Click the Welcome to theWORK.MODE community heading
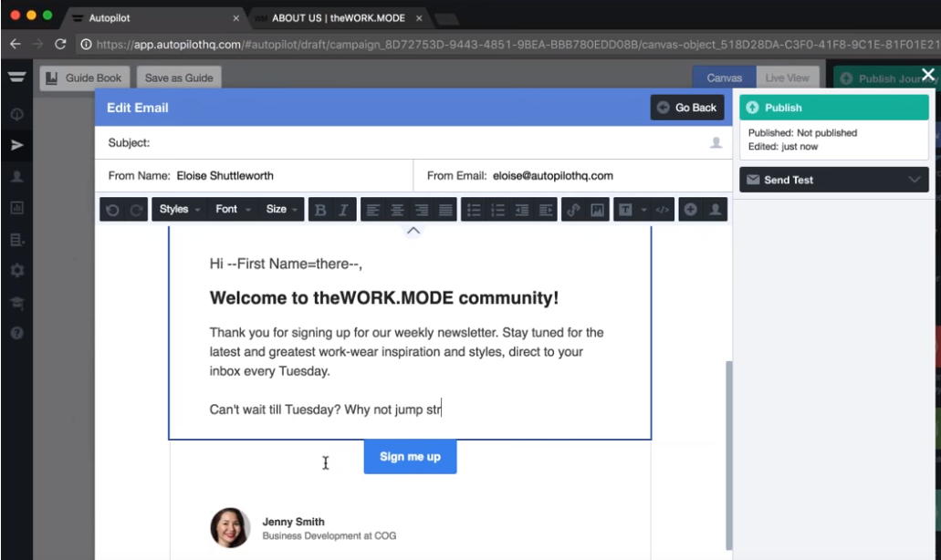Screen dimensions: 941x560 (384, 298)
